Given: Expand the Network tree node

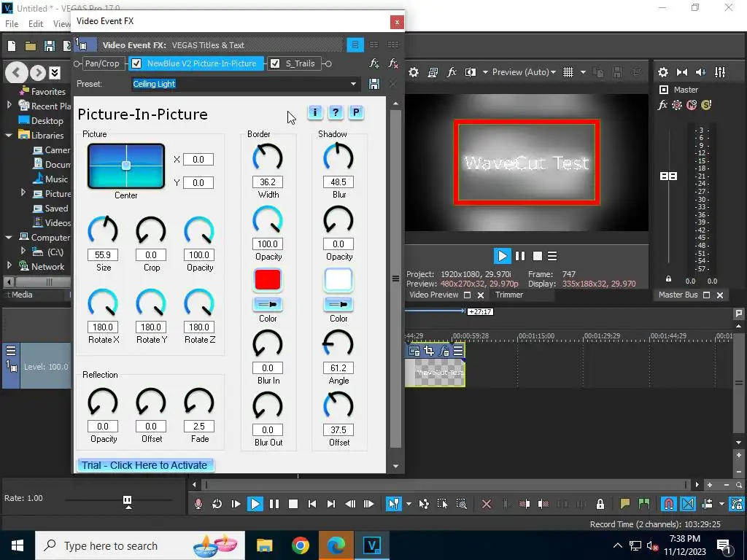Looking at the screenshot, I should point(9,265).
